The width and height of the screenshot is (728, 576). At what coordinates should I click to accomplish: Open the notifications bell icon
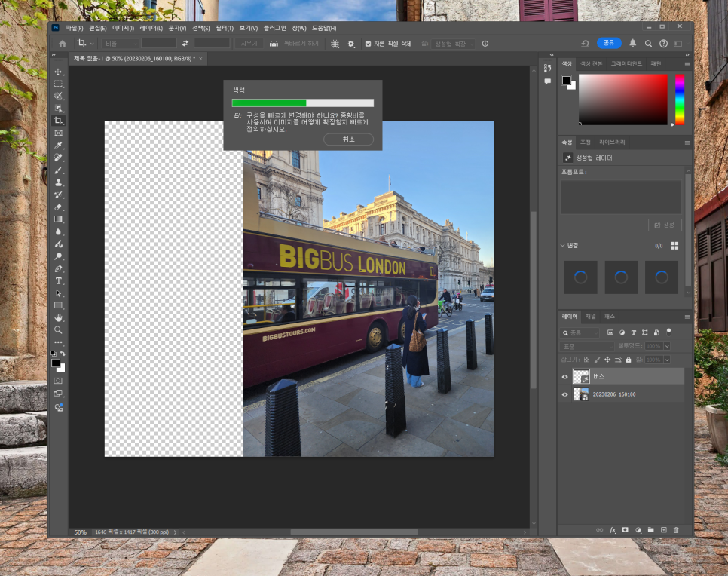click(x=633, y=44)
